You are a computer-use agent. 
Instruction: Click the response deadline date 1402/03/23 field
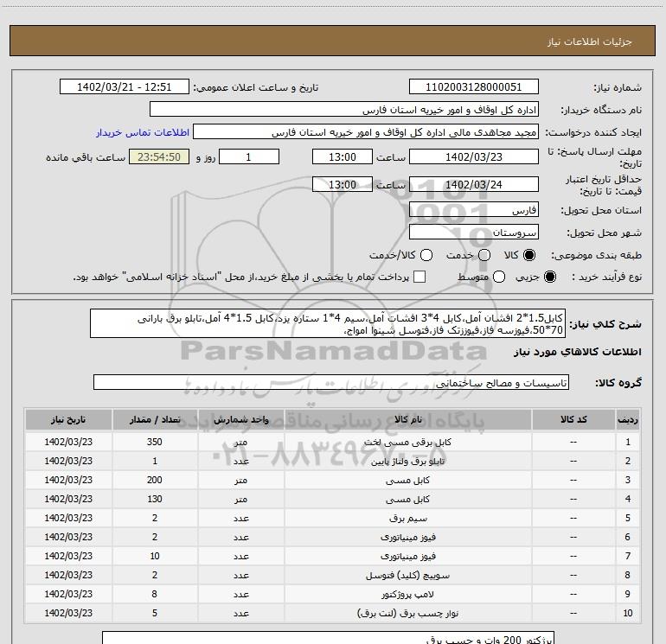point(474,156)
